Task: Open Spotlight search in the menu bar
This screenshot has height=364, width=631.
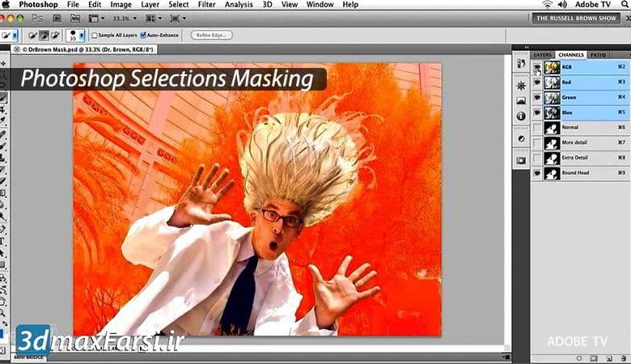Action: (625, 4)
